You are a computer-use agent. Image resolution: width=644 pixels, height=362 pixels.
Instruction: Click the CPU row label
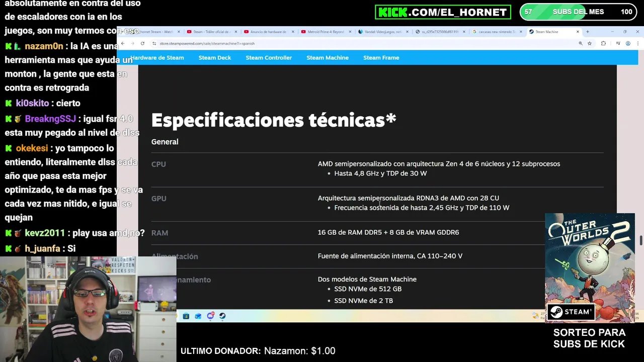(x=158, y=164)
